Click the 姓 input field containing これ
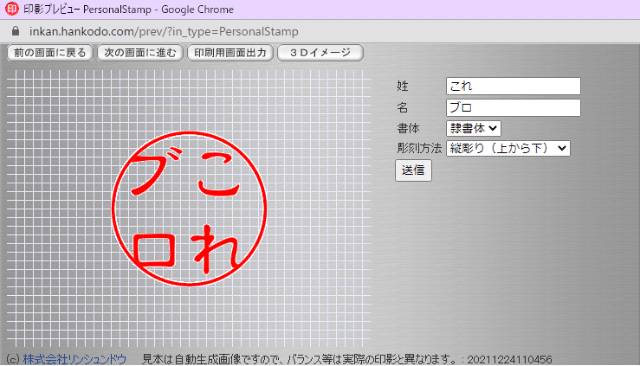Viewport: 640px width, 366px height. tap(513, 86)
